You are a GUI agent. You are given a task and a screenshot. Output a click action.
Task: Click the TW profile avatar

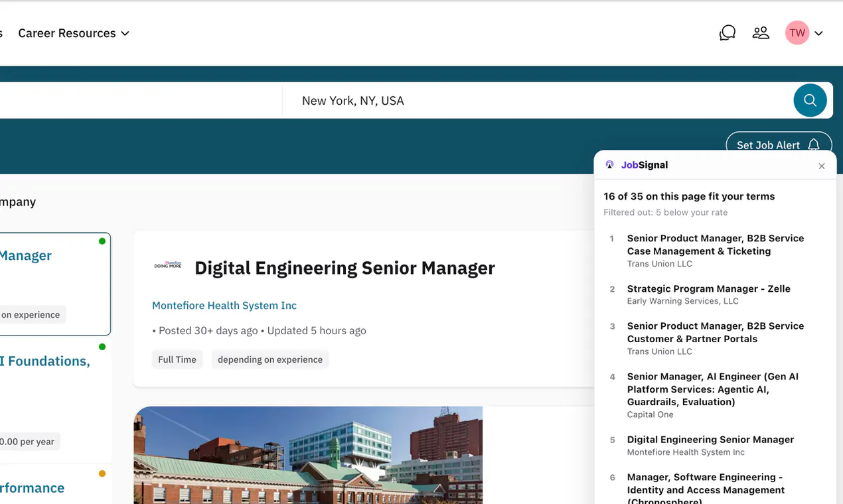pos(797,32)
